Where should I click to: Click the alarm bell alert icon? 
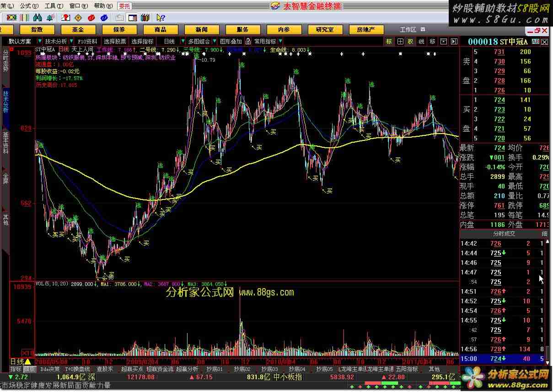[50, 18]
